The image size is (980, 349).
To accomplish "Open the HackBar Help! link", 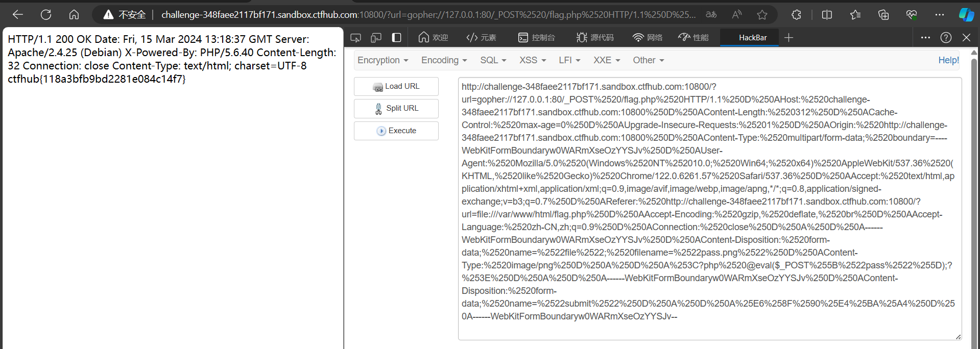I will [x=948, y=60].
